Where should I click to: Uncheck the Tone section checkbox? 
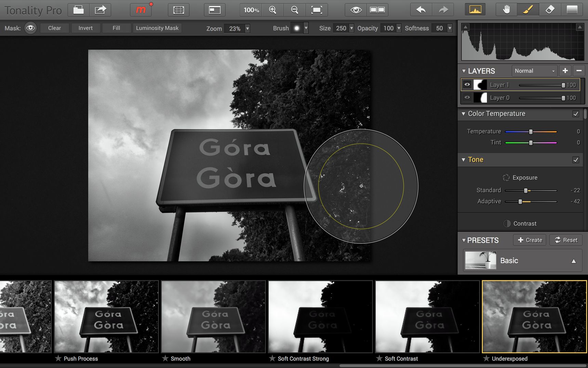tap(576, 160)
